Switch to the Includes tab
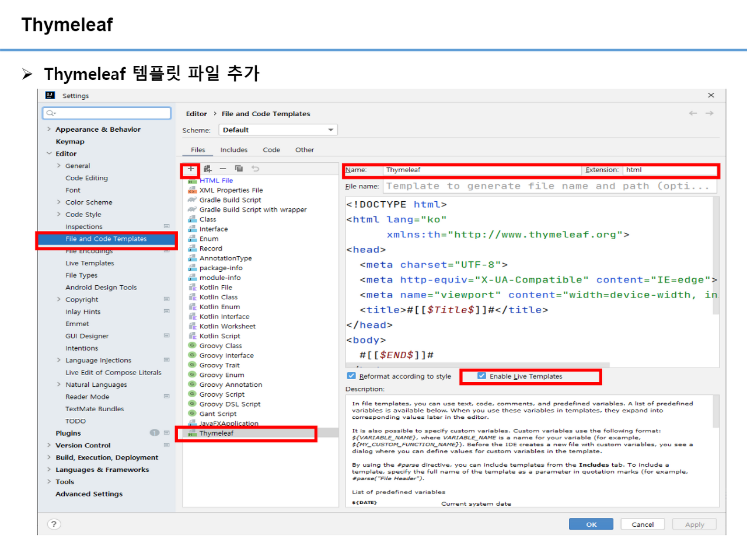The height and width of the screenshot is (560, 747). (x=234, y=150)
